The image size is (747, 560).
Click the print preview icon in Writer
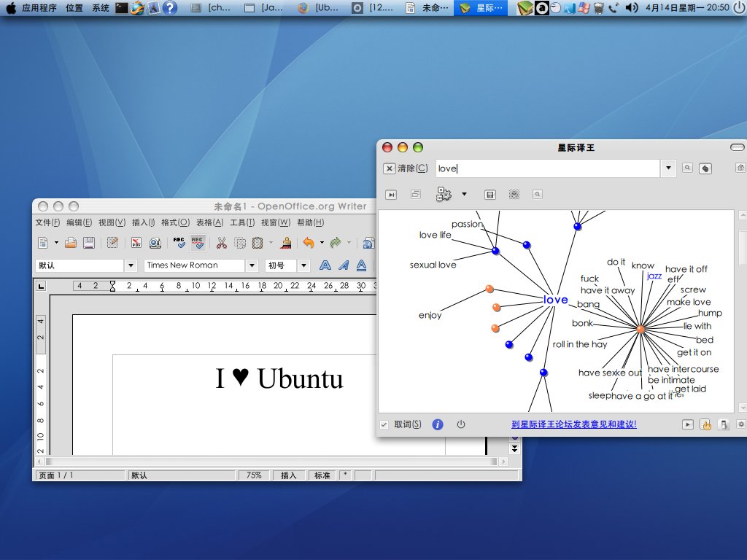point(155,243)
